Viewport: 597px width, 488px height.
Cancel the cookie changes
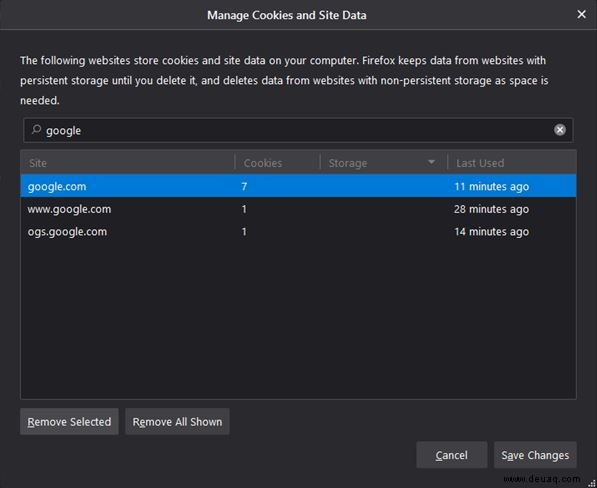452,455
